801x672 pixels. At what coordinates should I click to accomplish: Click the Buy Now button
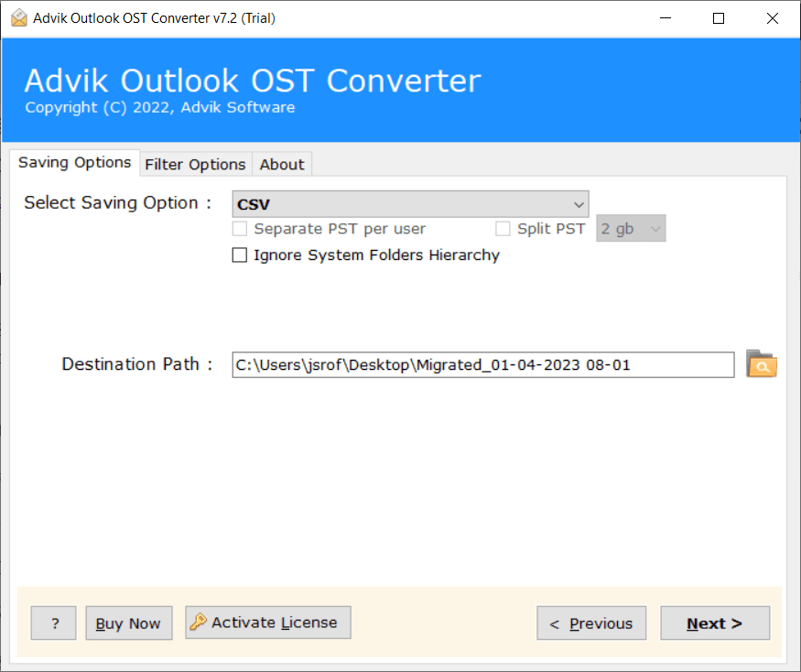(x=129, y=623)
